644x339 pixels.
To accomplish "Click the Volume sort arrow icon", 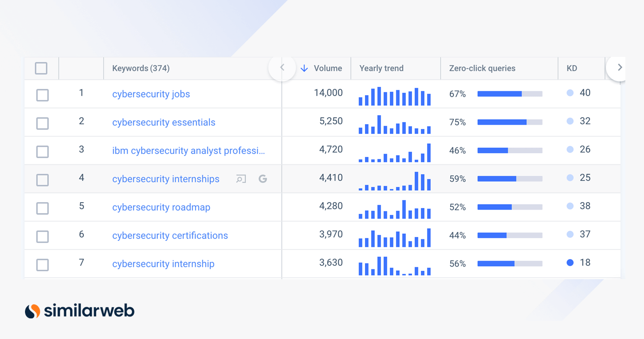I will pos(304,68).
